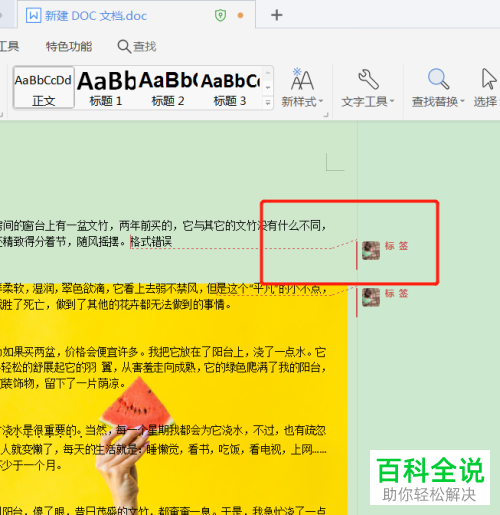This screenshot has height=515, width=500.
Task: Open the new tab plus button
Action: (276, 15)
